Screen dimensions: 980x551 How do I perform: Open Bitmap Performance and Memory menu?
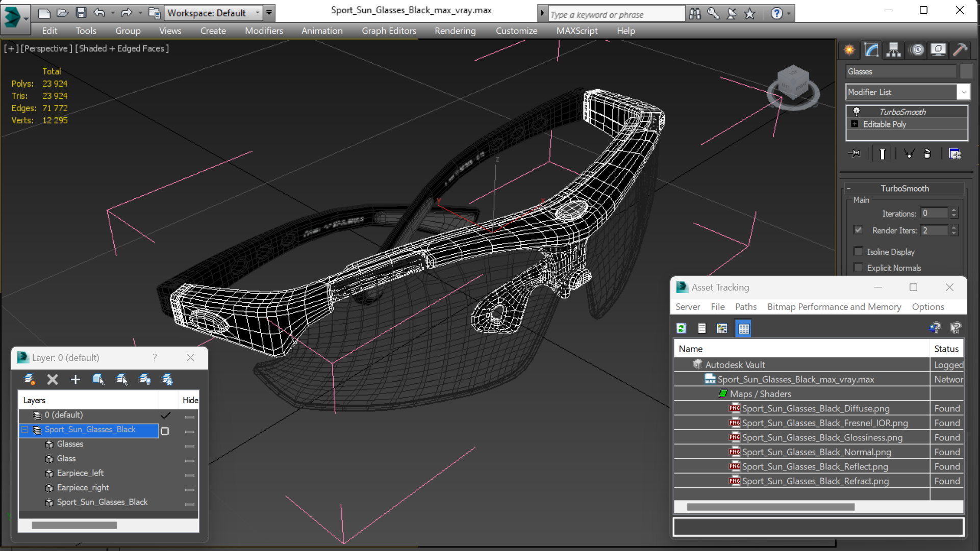pos(834,307)
